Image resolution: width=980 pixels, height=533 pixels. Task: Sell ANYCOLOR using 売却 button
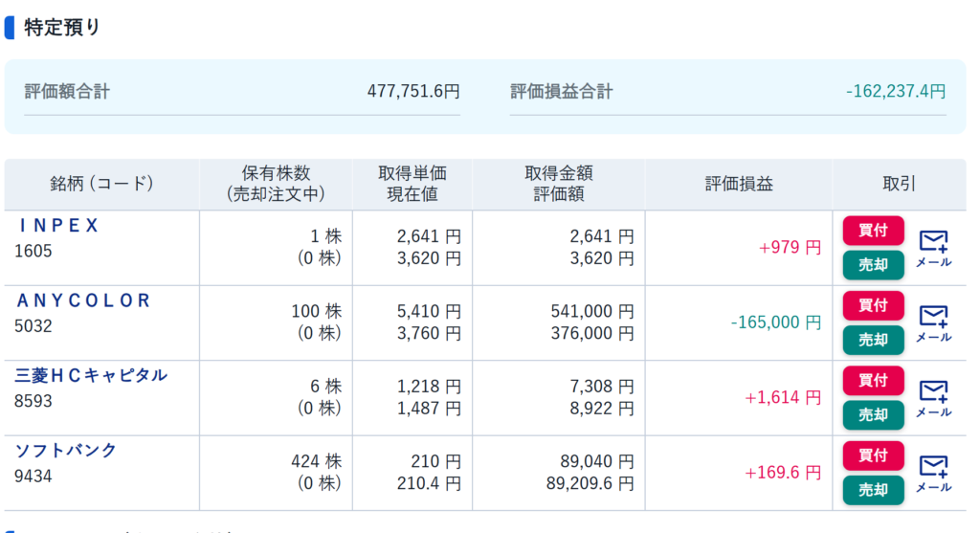(x=873, y=340)
